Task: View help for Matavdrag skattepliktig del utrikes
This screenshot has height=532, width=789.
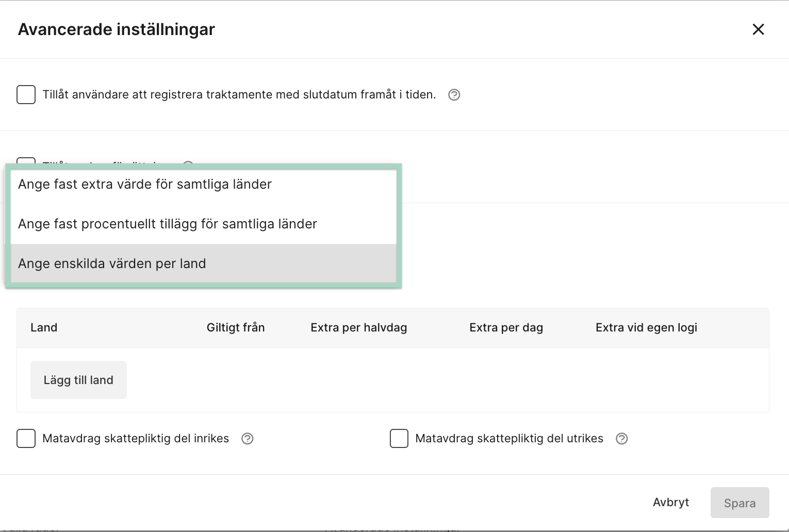Action: click(622, 439)
